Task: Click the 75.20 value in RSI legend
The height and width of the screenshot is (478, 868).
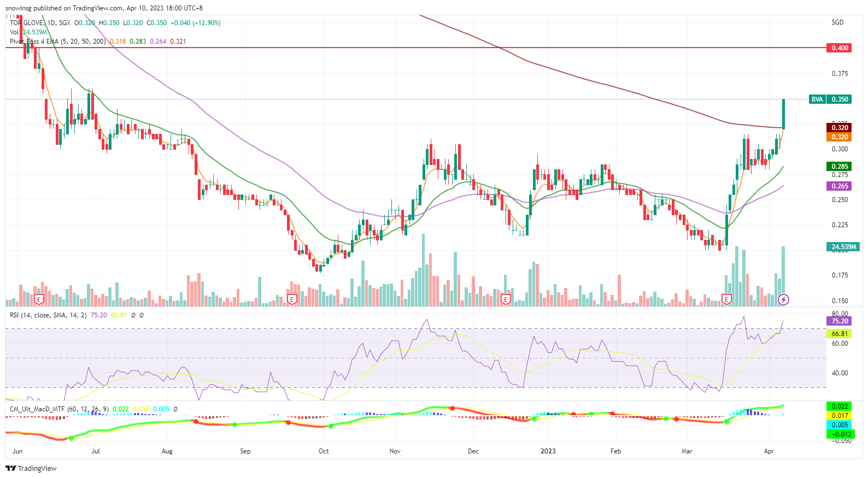Action: (x=98, y=315)
